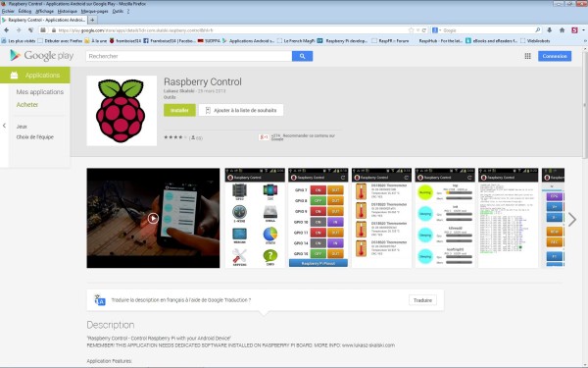Click the blue Connexion button
This screenshot has height=368, width=588.
point(555,56)
